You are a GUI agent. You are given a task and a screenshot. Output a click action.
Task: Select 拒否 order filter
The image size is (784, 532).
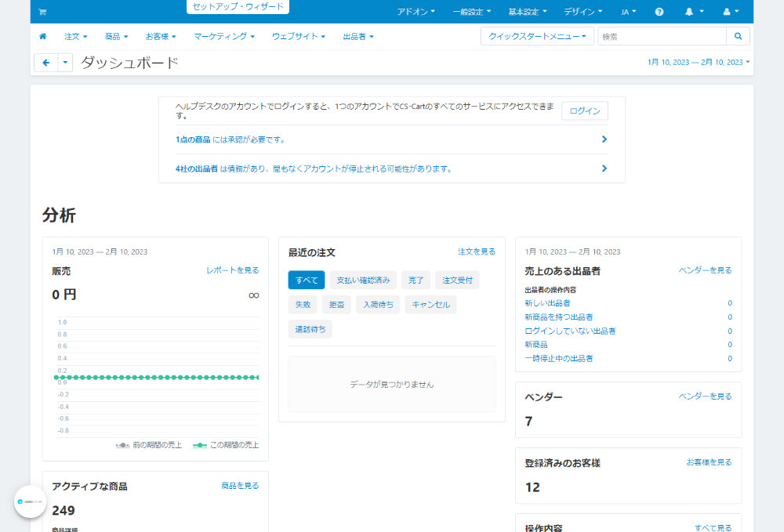[x=336, y=304]
